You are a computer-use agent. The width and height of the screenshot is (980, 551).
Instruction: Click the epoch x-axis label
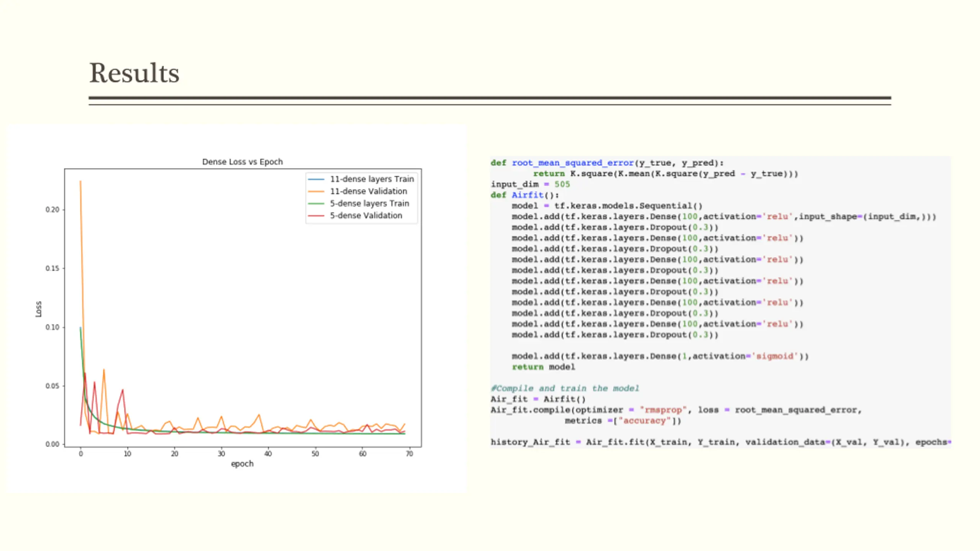242,464
